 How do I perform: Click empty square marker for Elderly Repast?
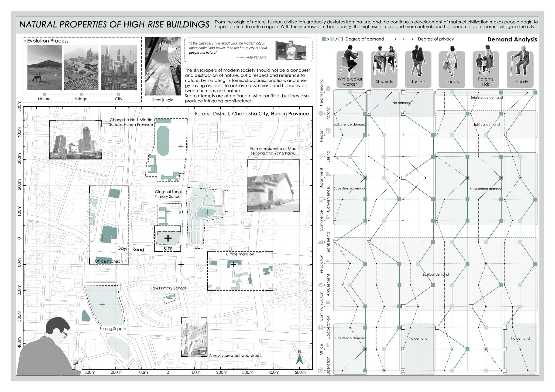(505, 135)
